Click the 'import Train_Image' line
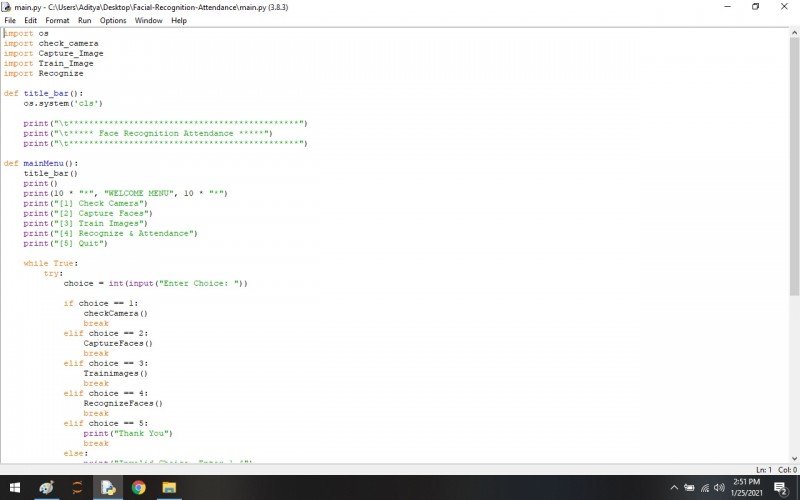 48,63
